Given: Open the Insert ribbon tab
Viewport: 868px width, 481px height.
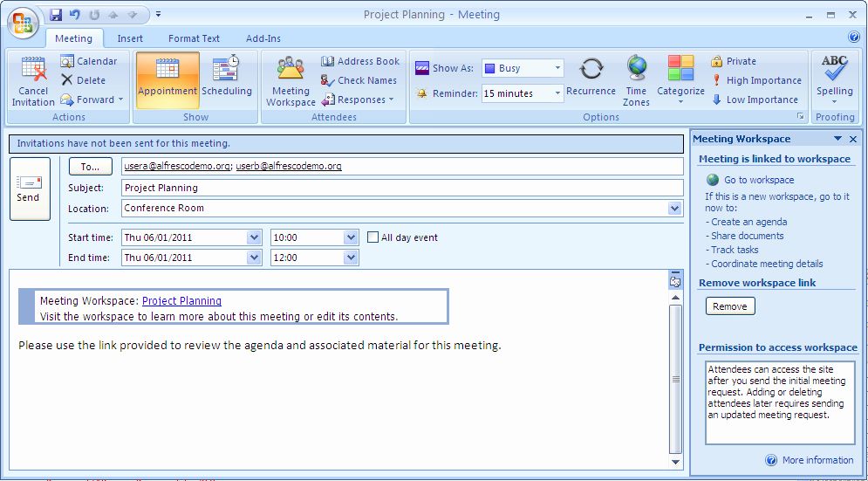Looking at the screenshot, I should 130,38.
